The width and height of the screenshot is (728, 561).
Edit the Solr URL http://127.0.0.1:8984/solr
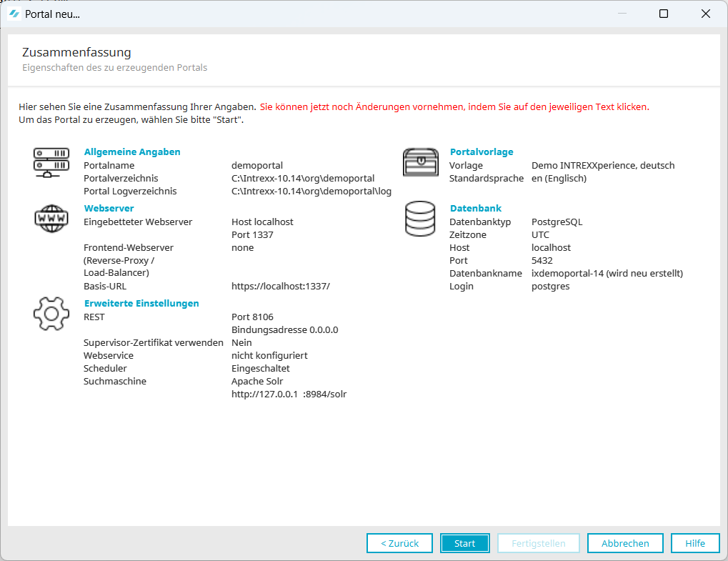pyautogui.click(x=289, y=394)
